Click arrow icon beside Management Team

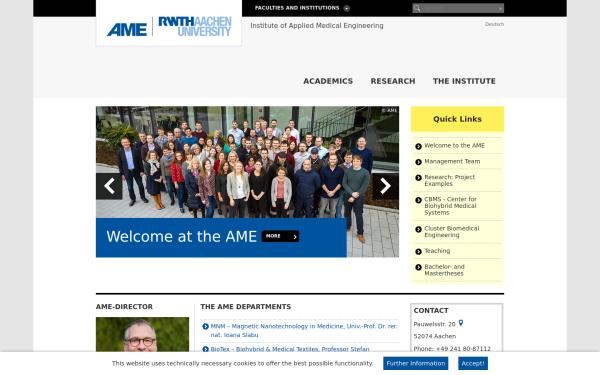click(418, 162)
